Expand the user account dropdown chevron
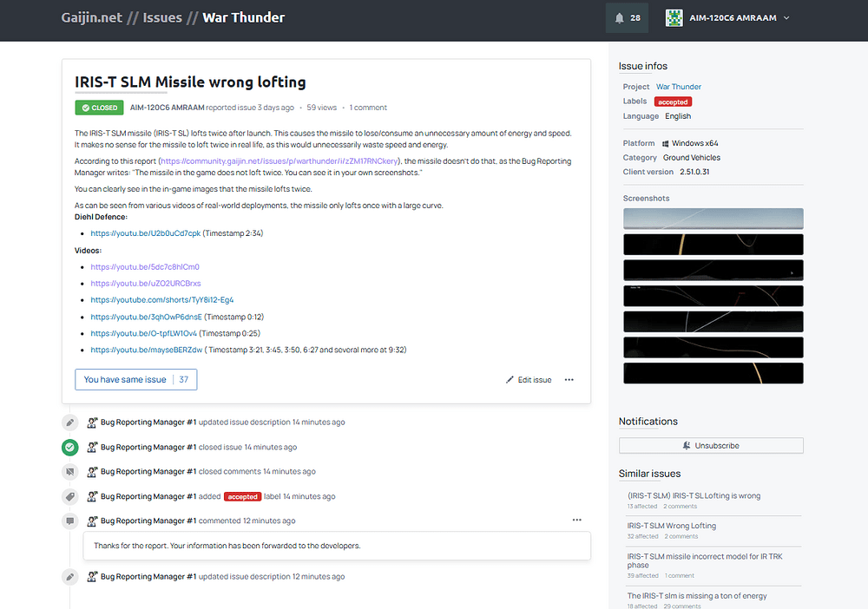868x609 pixels. coord(786,18)
